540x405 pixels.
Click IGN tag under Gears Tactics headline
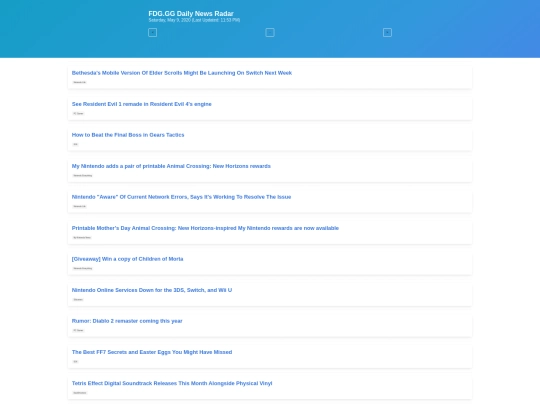pyautogui.click(x=75, y=144)
